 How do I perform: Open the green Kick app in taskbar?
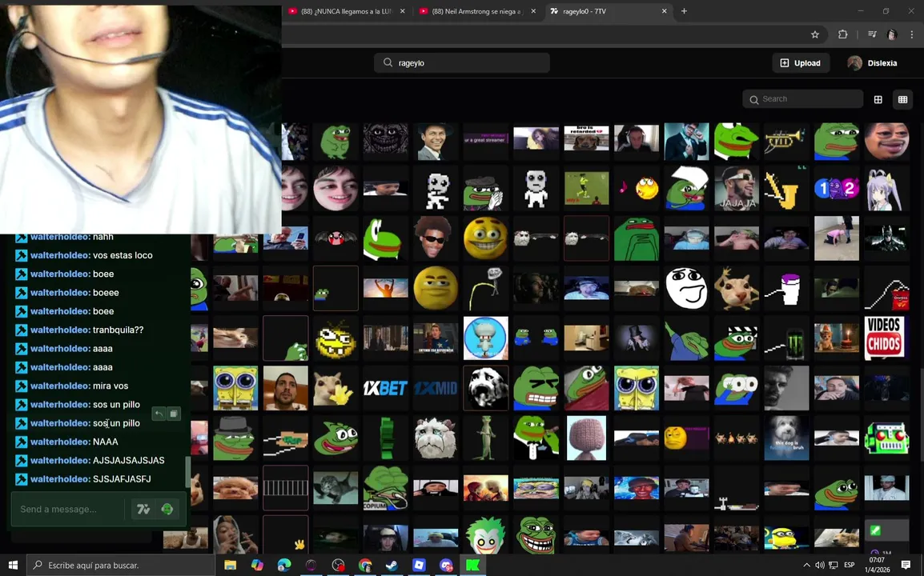pos(473,565)
